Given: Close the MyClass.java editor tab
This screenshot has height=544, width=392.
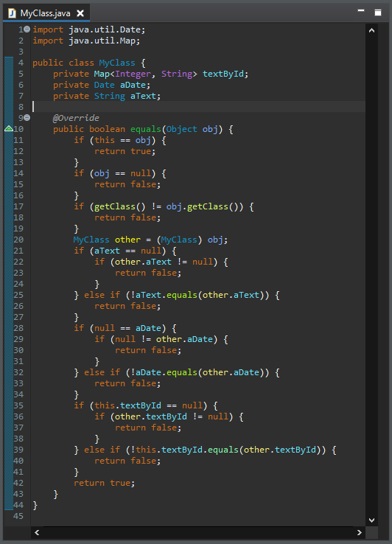Looking at the screenshot, I should [x=80, y=13].
